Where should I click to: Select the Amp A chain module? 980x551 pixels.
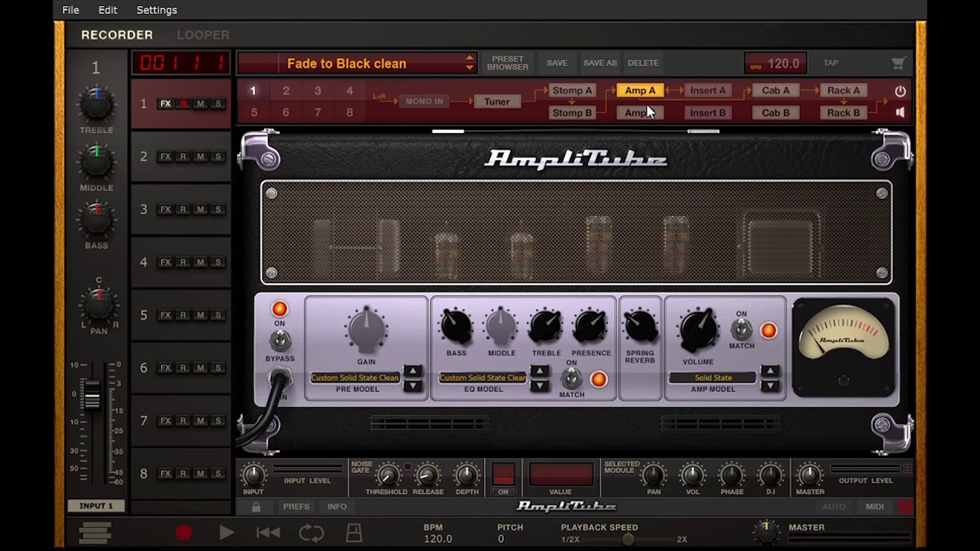point(640,91)
